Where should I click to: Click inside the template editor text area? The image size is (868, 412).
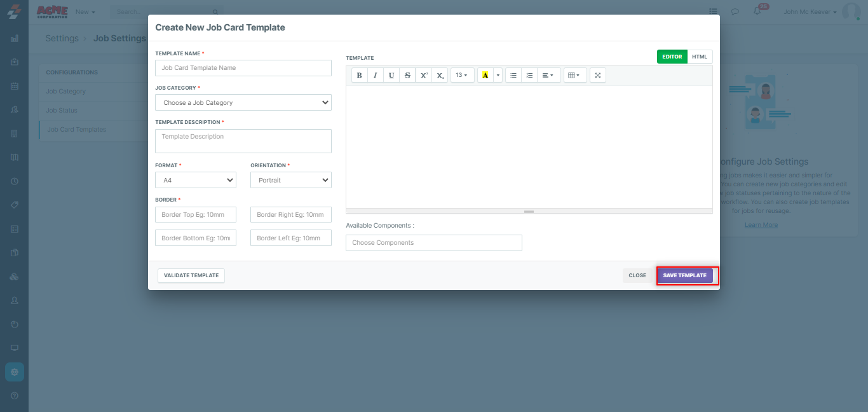(529, 147)
